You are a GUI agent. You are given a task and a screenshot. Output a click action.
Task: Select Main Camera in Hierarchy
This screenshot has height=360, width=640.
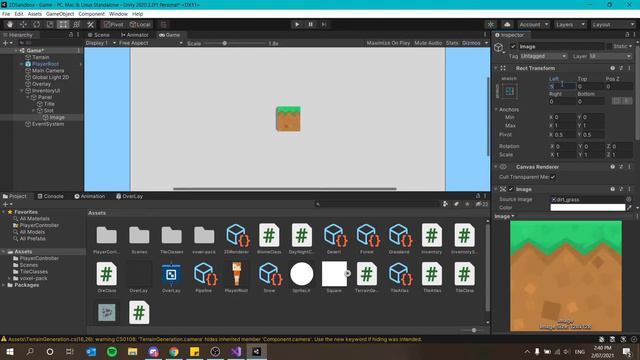coord(48,71)
